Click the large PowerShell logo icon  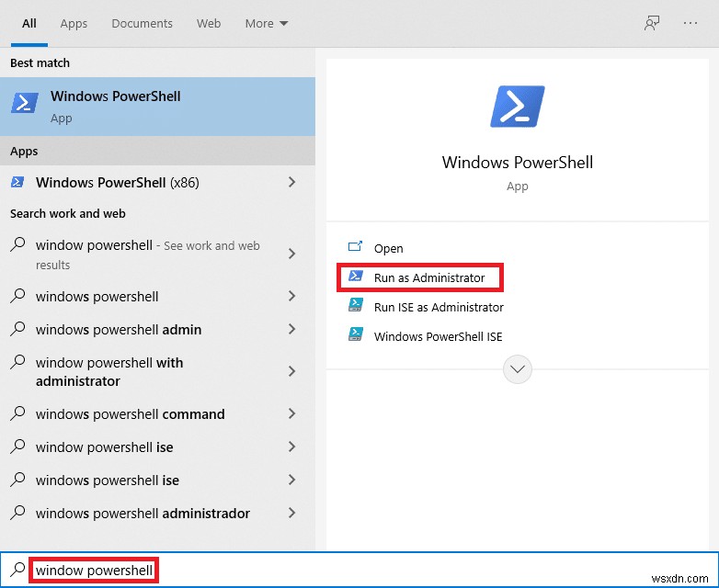coord(517,107)
